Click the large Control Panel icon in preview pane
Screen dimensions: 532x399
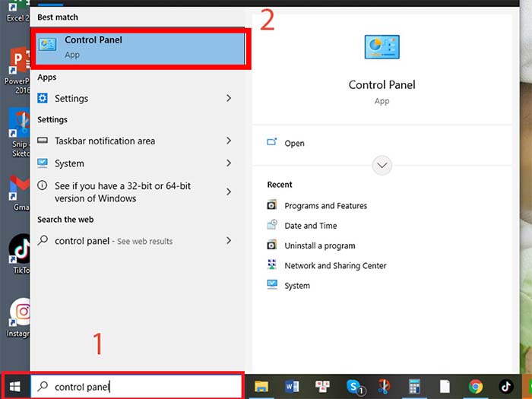click(382, 47)
